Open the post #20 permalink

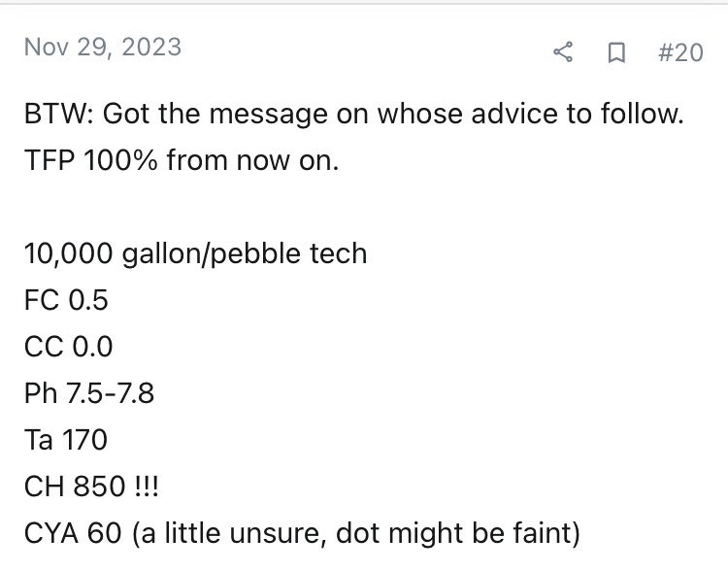(680, 52)
